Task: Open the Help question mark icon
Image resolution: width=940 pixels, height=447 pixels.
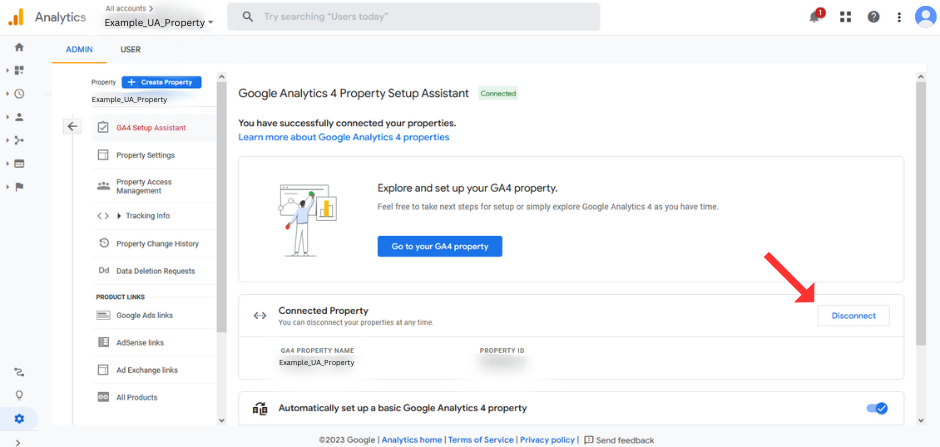Action: click(x=873, y=17)
